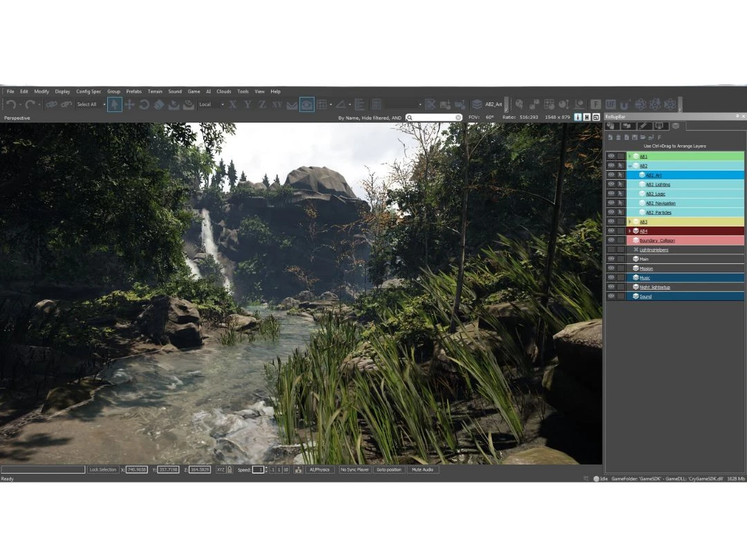This screenshot has width=747, height=560.
Task: Toggle visibility of the Music layer
Action: [x=611, y=278]
